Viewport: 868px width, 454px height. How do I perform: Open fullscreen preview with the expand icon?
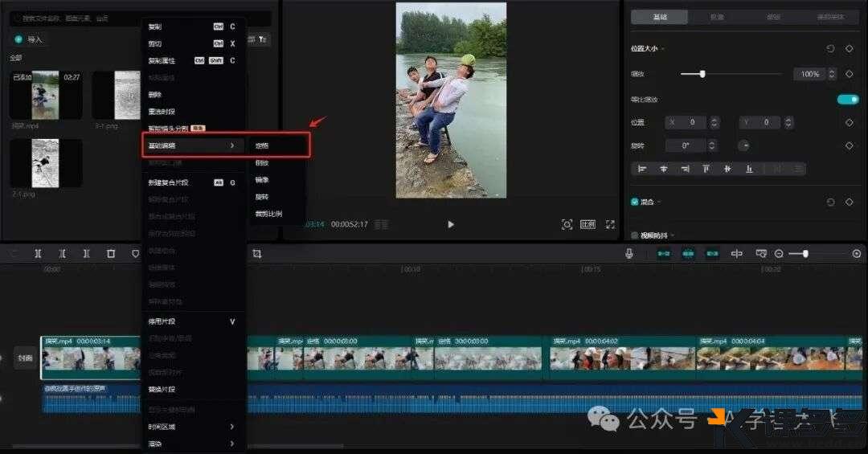tap(610, 224)
